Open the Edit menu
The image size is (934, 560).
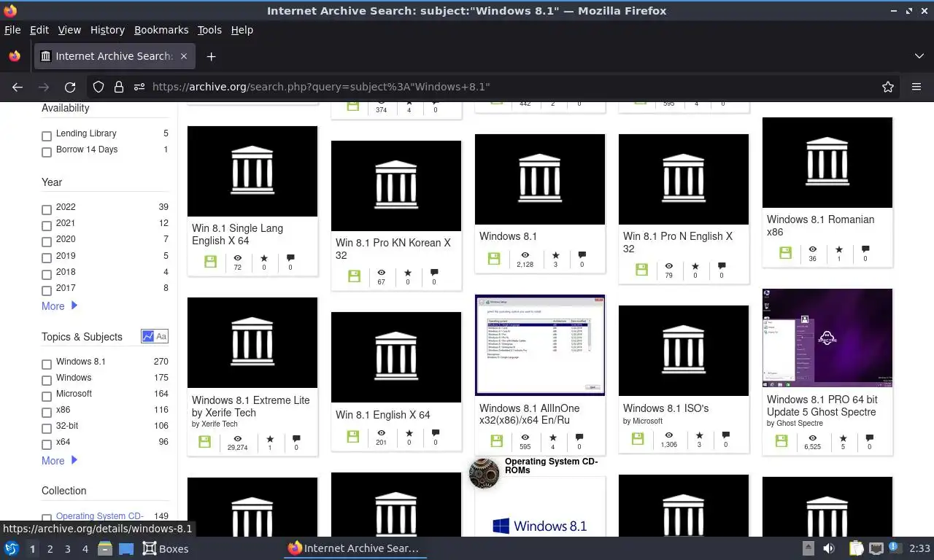(x=39, y=30)
